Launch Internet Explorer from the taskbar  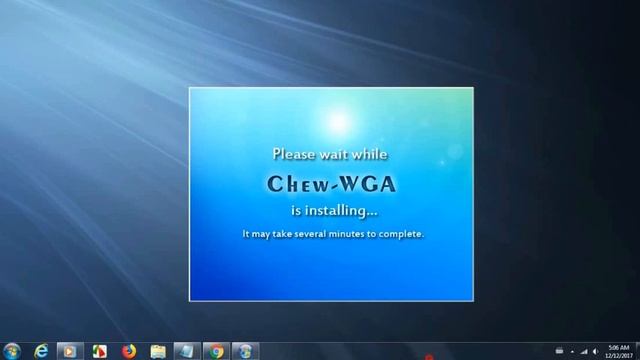pos(41,351)
